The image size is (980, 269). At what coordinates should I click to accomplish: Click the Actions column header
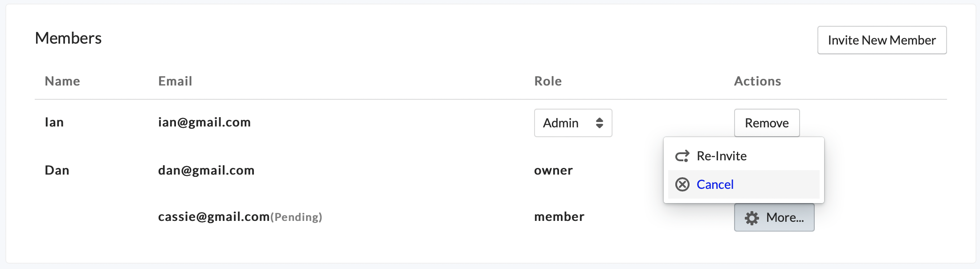[x=757, y=81]
